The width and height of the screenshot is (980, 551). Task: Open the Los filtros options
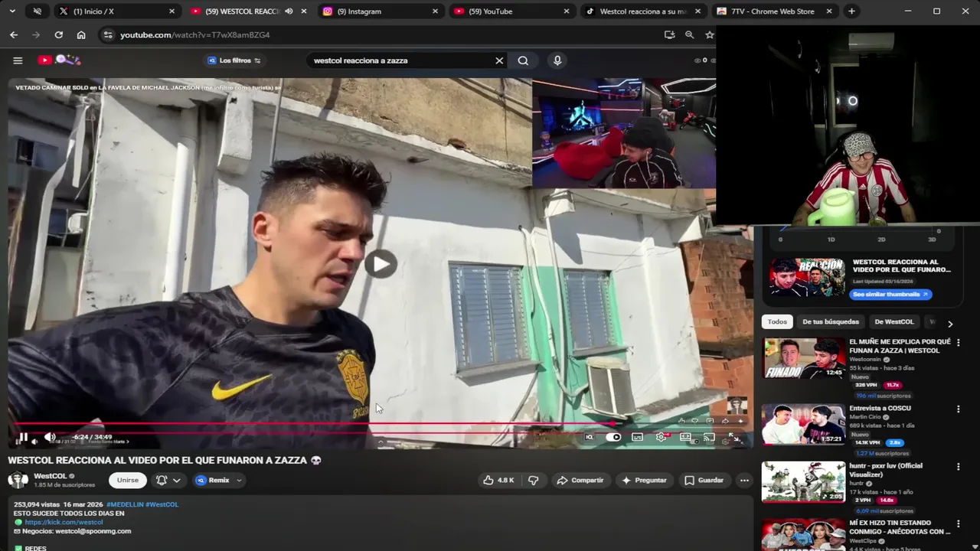(234, 60)
